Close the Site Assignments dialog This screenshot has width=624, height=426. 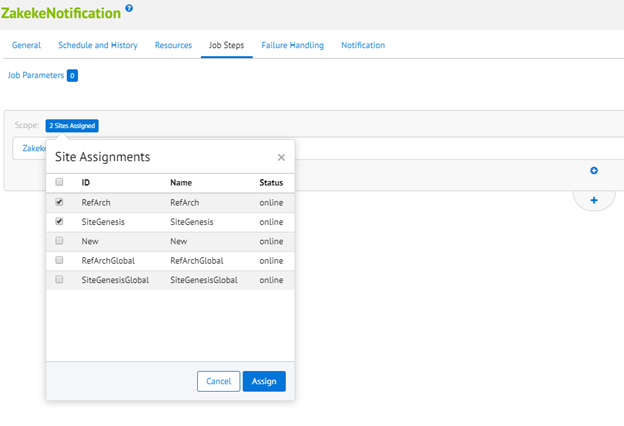point(281,157)
